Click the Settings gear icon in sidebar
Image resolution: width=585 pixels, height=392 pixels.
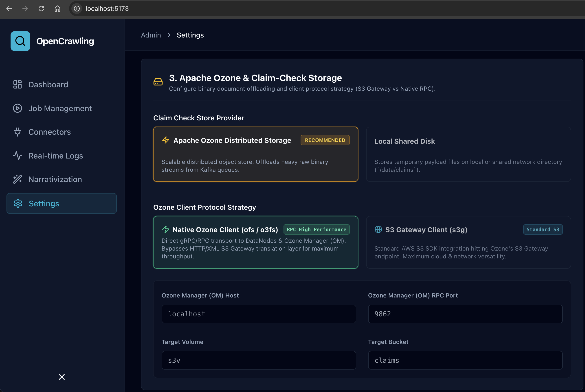(x=18, y=203)
